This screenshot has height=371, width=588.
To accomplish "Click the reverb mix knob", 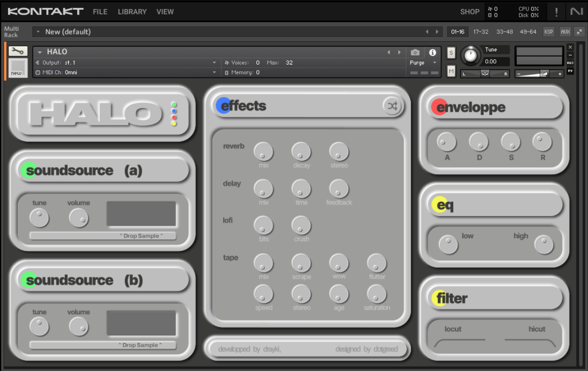I will [x=263, y=151].
